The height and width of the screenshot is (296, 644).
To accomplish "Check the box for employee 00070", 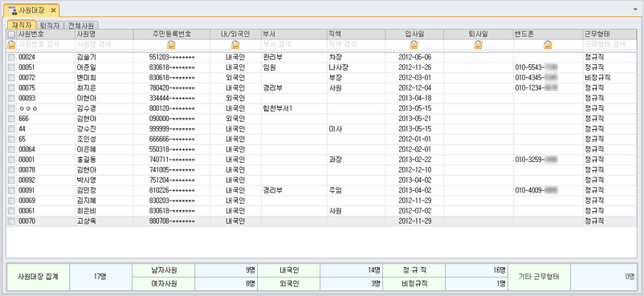I will [x=11, y=221].
